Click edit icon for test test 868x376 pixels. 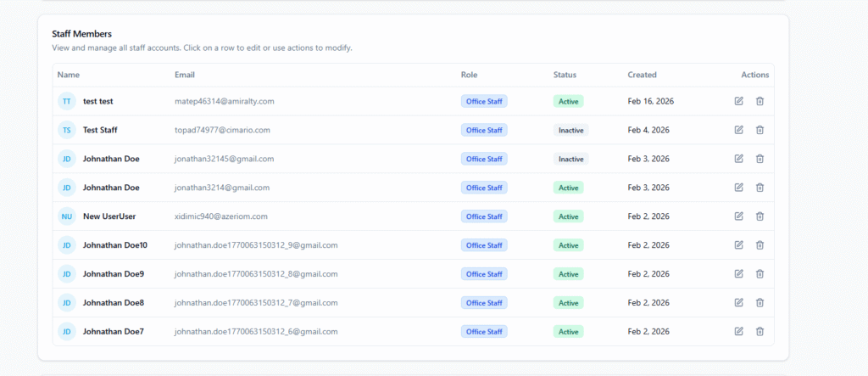pos(738,101)
